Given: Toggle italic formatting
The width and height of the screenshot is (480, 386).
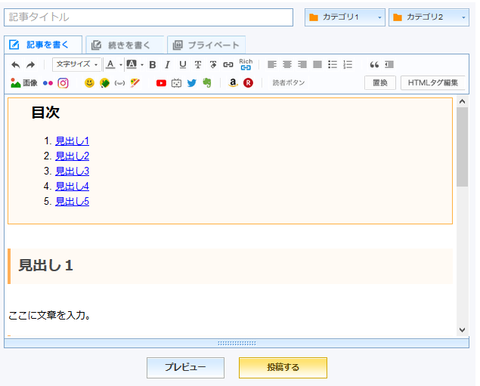Looking at the screenshot, I should click(x=167, y=65).
